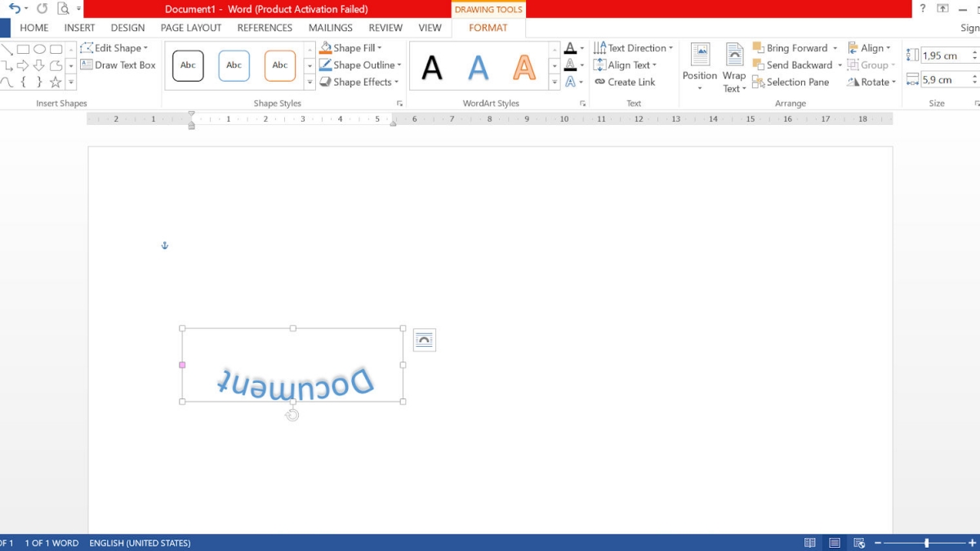
Task: Open the Text Direction dropdown
Action: point(634,48)
